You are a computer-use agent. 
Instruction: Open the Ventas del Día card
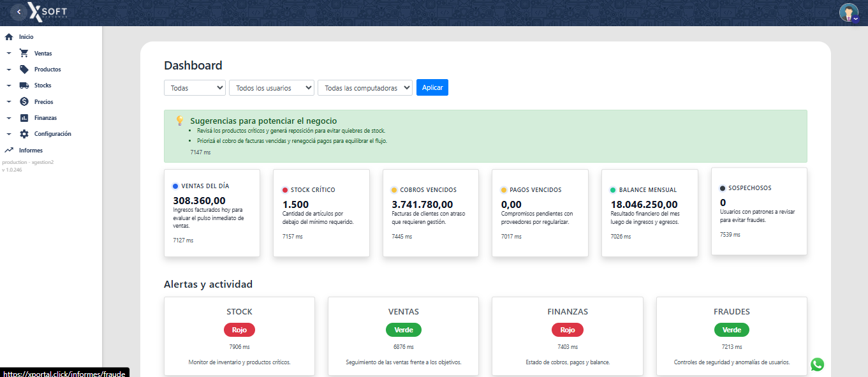(x=212, y=213)
